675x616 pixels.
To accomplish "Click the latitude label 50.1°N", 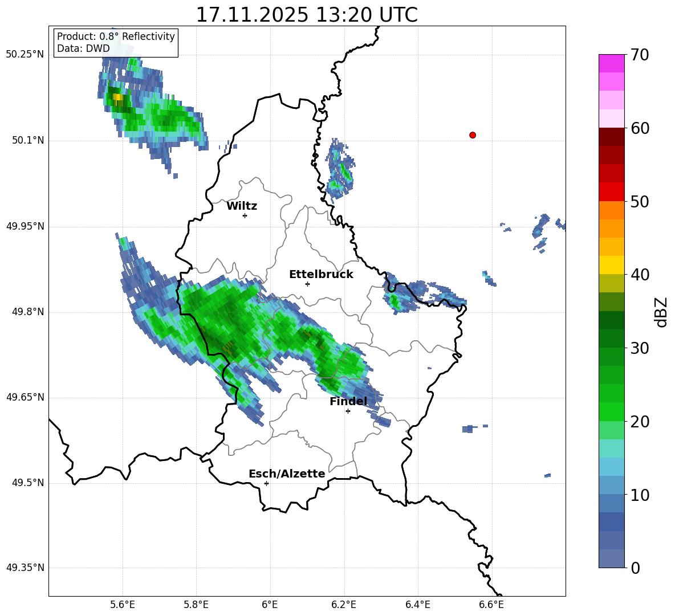I will (x=29, y=141).
